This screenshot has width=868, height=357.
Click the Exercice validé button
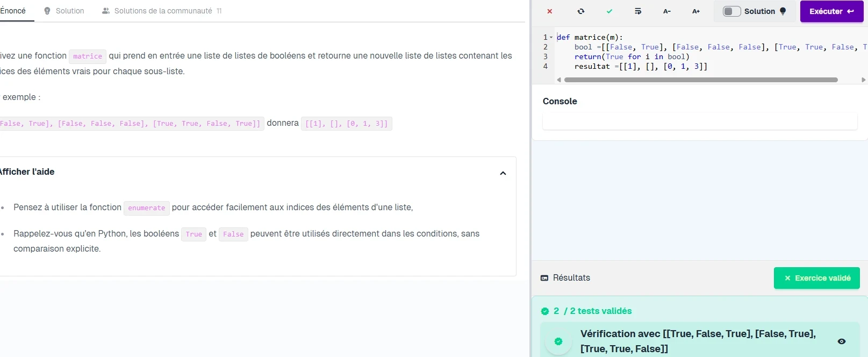click(816, 278)
